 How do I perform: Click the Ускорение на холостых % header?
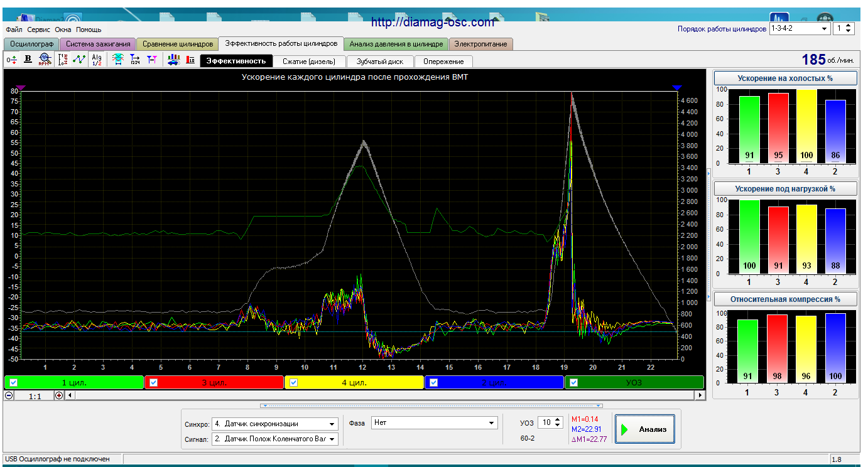[785, 78]
